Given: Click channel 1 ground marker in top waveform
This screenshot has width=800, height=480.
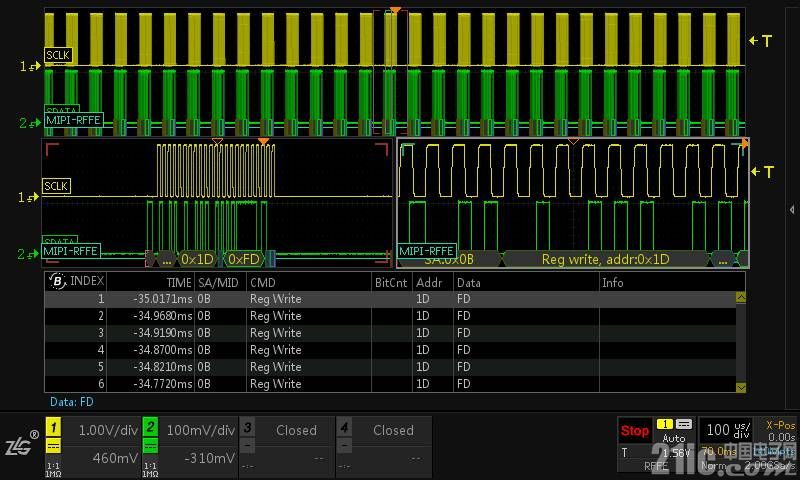Looking at the screenshot, I should coord(30,66).
